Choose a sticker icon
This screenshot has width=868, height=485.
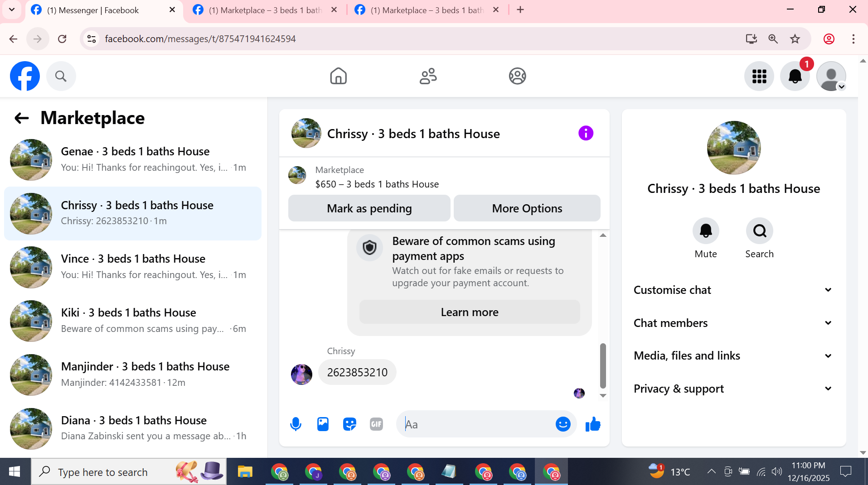pos(349,424)
